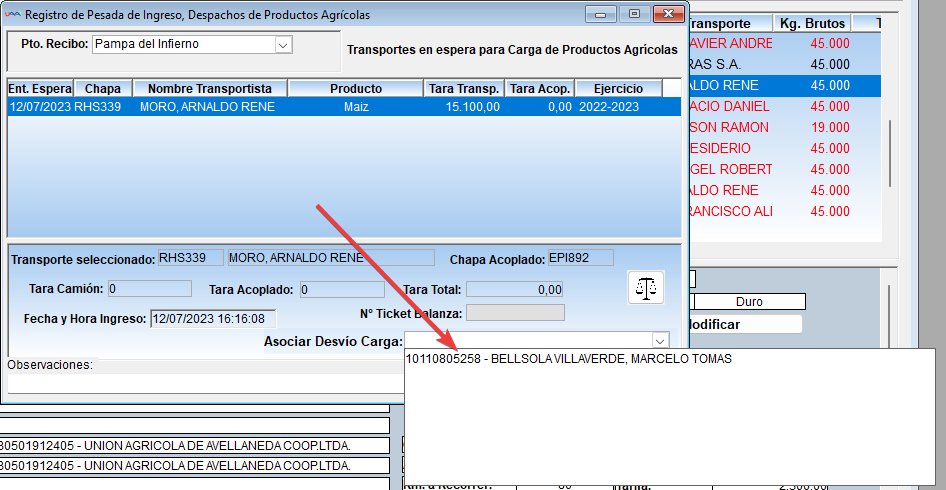Image resolution: width=946 pixels, height=490 pixels.
Task: Click the Fecha y Hora Ingreso field
Action: point(212,319)
